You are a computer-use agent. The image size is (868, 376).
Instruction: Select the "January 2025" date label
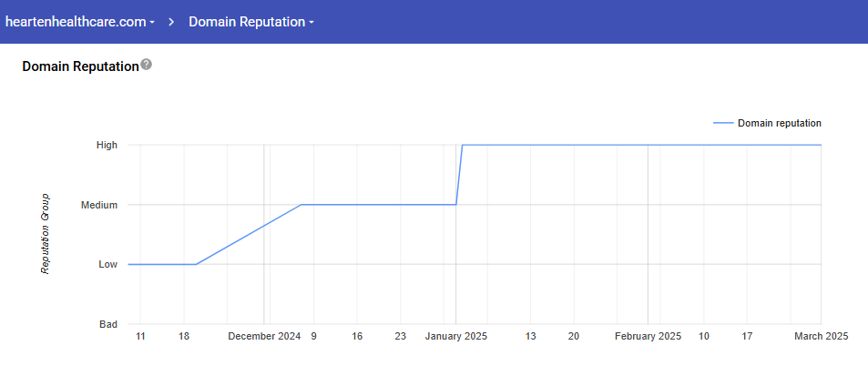tap(456, 337)
